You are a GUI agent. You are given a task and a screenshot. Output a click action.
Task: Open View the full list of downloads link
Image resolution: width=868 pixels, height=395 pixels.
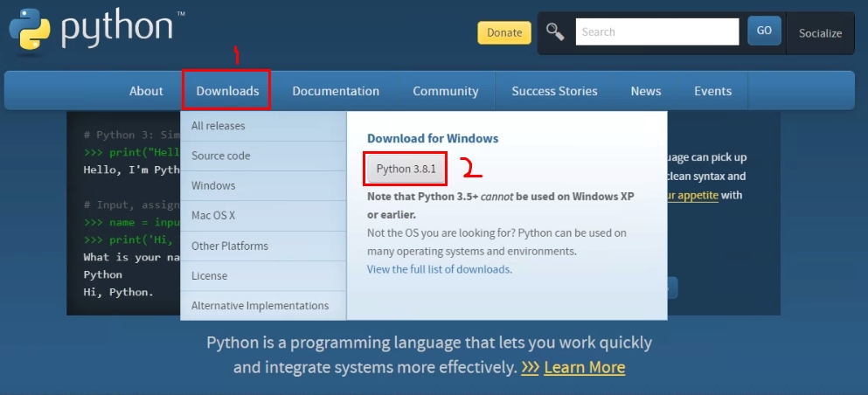[x=440, y=269]
